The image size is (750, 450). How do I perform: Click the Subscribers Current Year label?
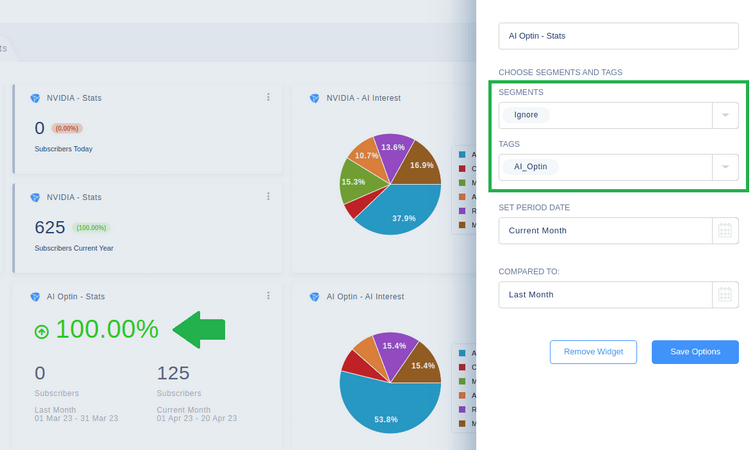[74, 249]
